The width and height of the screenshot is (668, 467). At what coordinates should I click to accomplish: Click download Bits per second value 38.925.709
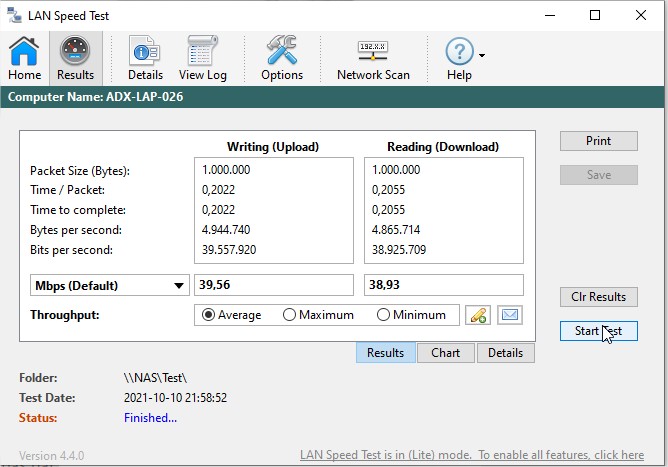coord(399,250)
